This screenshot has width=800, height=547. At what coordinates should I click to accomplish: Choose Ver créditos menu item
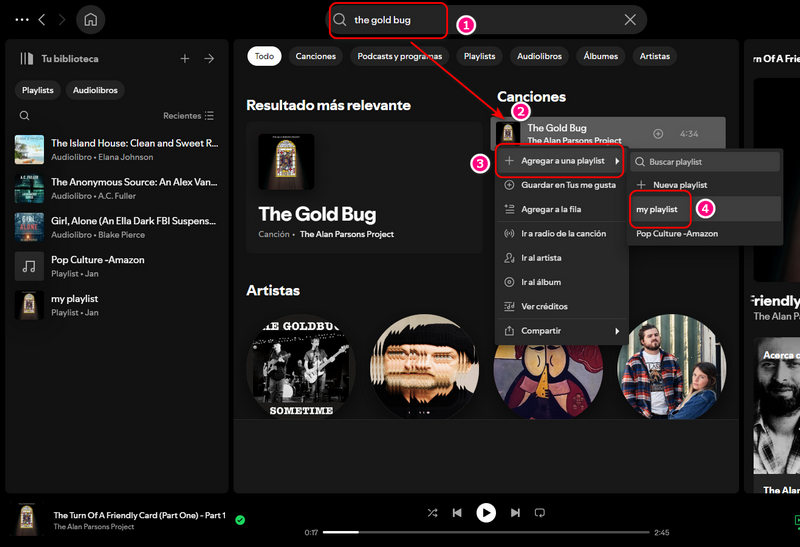click(560, 306)
